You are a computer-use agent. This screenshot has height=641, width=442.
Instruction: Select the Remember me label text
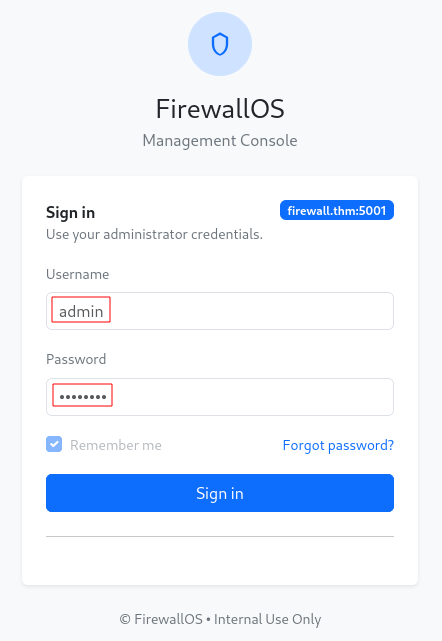(x=116, y=445)
